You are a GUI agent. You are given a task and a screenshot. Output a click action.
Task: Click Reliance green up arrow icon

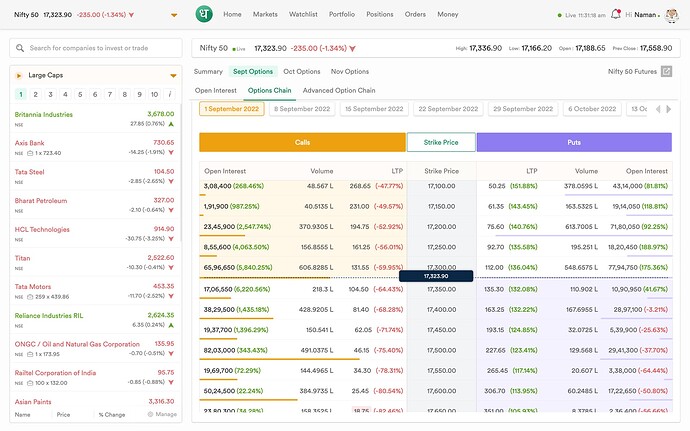(x=171, y=325)
